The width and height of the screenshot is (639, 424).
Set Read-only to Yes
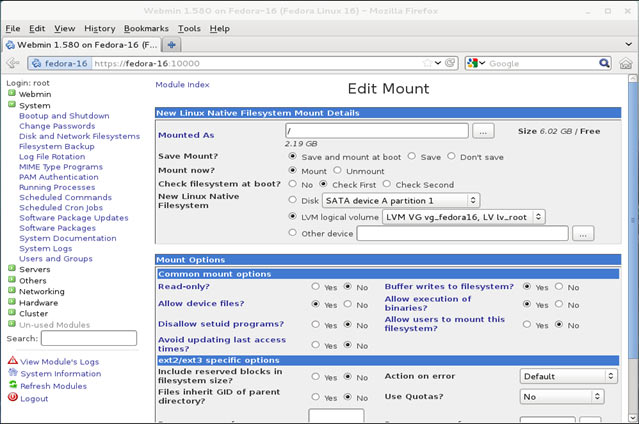[315, 287]
